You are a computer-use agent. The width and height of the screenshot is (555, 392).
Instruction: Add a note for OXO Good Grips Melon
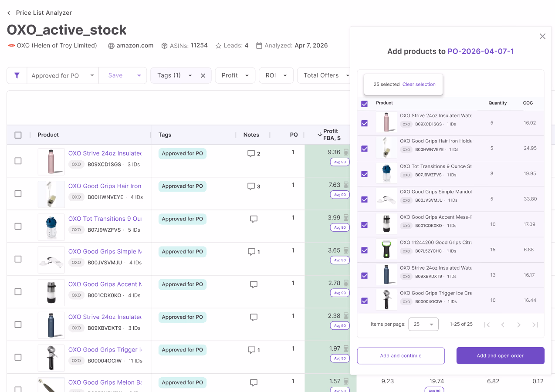click(x=254, y=382)
